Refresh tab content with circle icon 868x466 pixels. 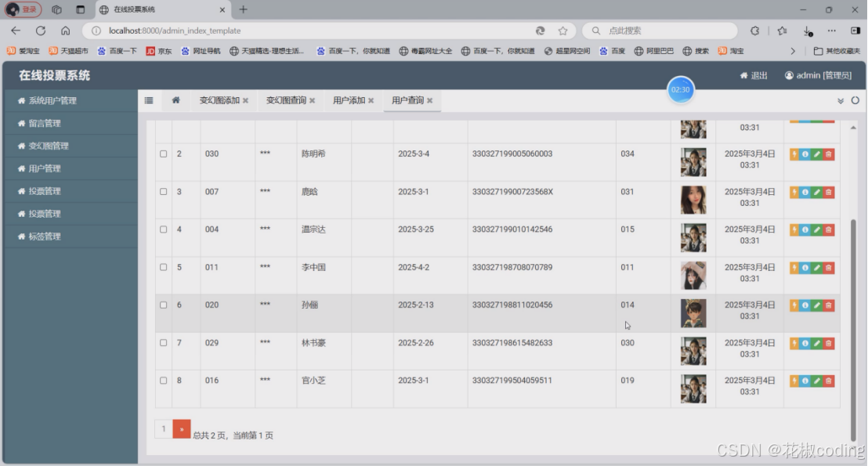(x=855, y=100)
